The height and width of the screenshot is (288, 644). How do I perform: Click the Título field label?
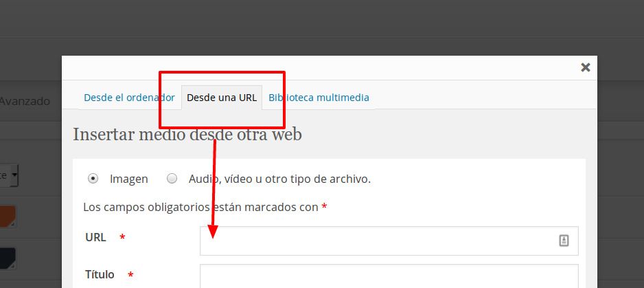[100, 274]
